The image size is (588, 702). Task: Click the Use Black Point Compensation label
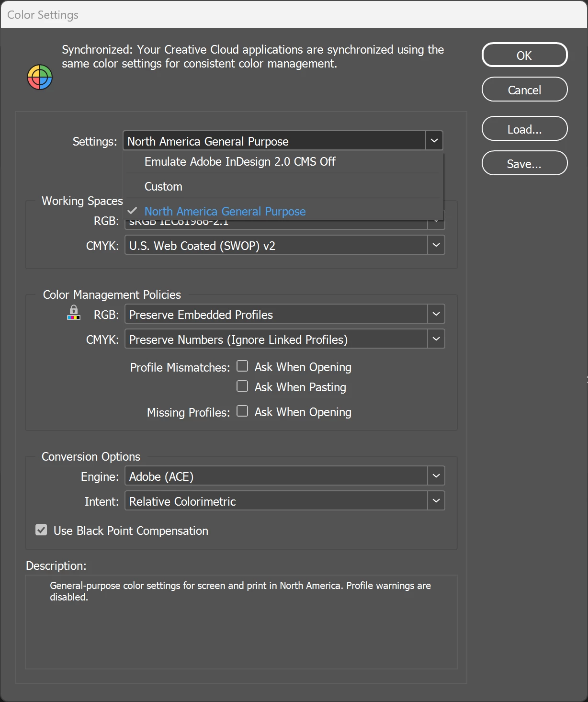131,531
